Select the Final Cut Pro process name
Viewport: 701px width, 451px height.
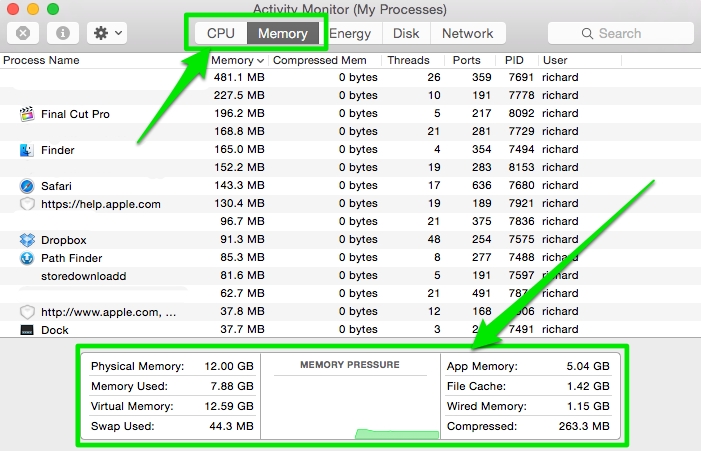click(75, 114)
